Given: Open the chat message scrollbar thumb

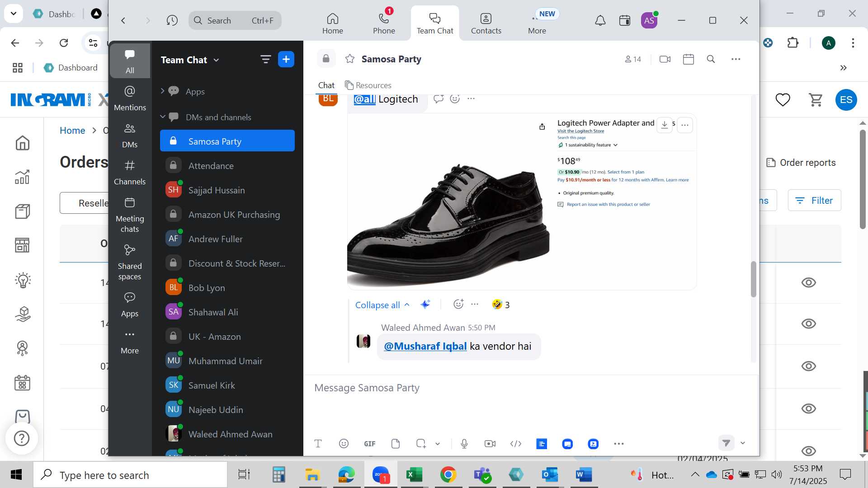Looking at the screenshot, I should [x=753, y=279].
